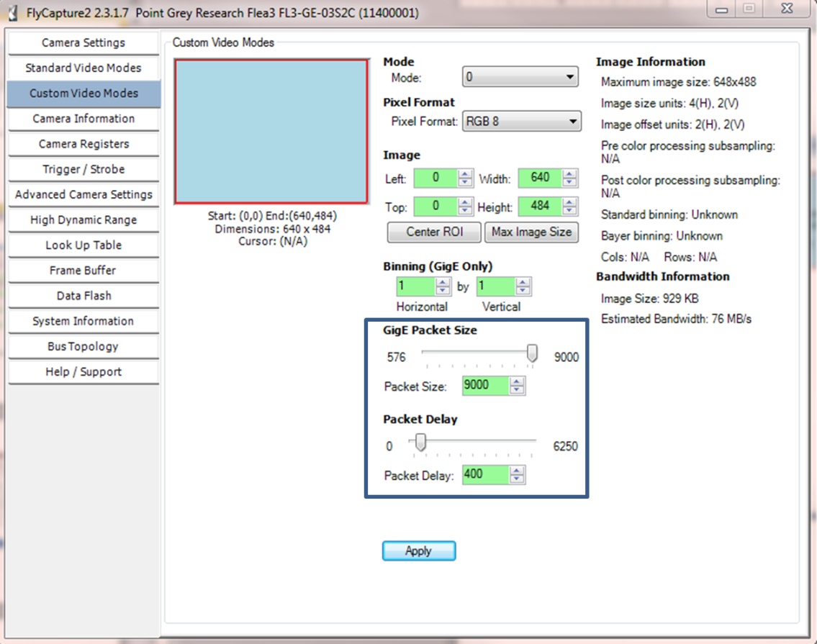Increase the Top offset with up arrow
Screen dimensions: 817x644
[465, 202]
